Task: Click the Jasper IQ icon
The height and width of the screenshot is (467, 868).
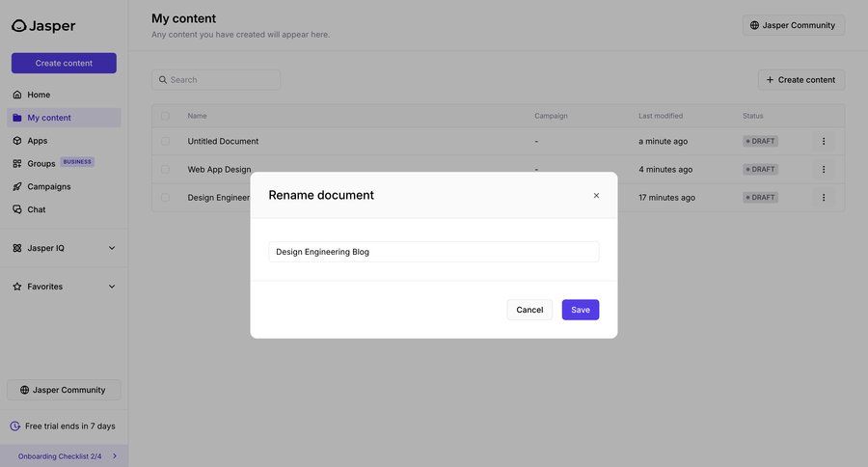Action: (17, 248)
